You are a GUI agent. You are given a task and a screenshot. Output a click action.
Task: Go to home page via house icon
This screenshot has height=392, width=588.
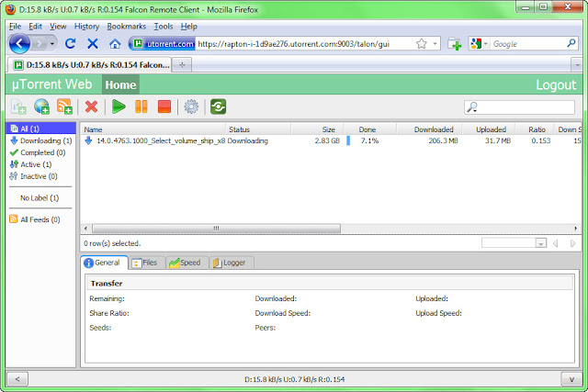115,44
